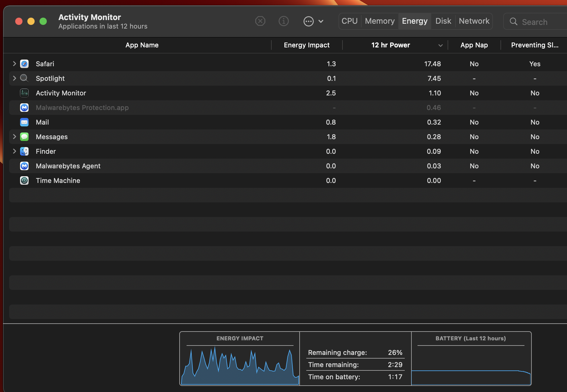Click the Spotlight magnifier icon in list
The image size is (567, 392).
[24, 78]
